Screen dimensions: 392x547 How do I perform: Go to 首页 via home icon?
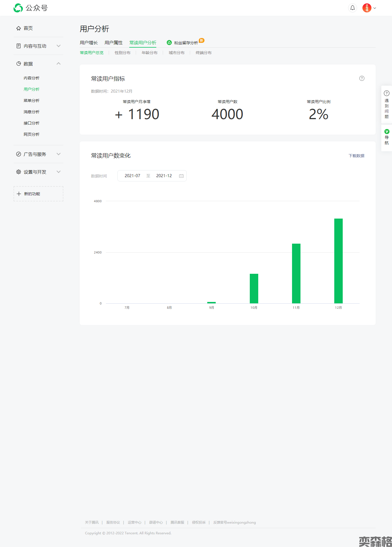click(x=19, y=28)
